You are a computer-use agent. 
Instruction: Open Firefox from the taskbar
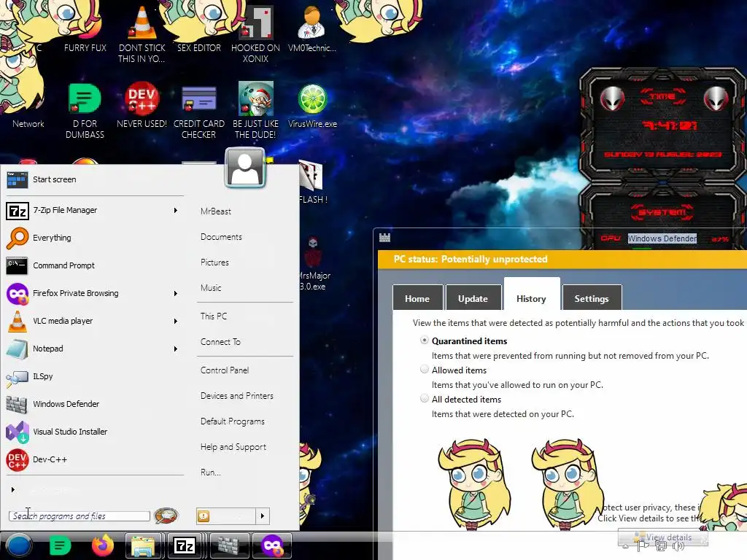[x=102, y=545]
